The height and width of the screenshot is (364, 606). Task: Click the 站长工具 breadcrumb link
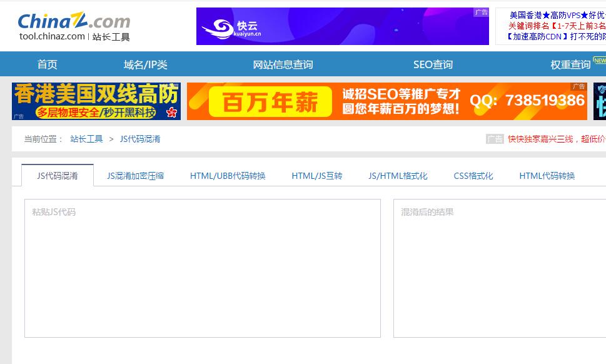(x=86, y=138)
